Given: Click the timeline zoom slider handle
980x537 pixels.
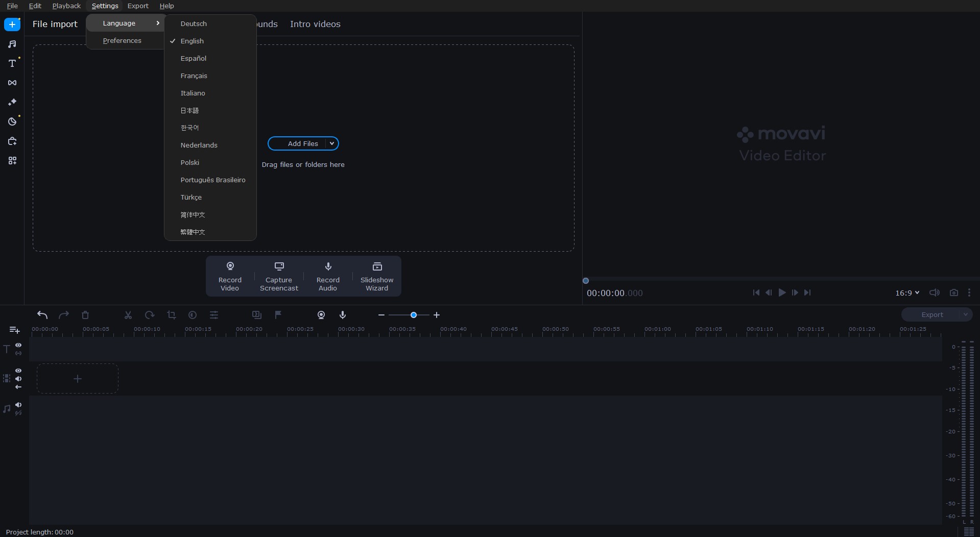Looking at the screenshot, I should [414, 315].
